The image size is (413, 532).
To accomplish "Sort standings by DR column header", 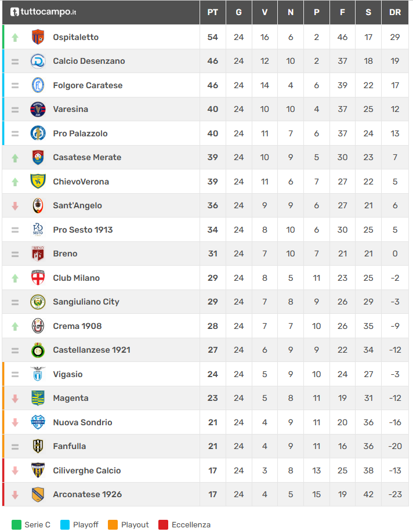I will (395, 12).
